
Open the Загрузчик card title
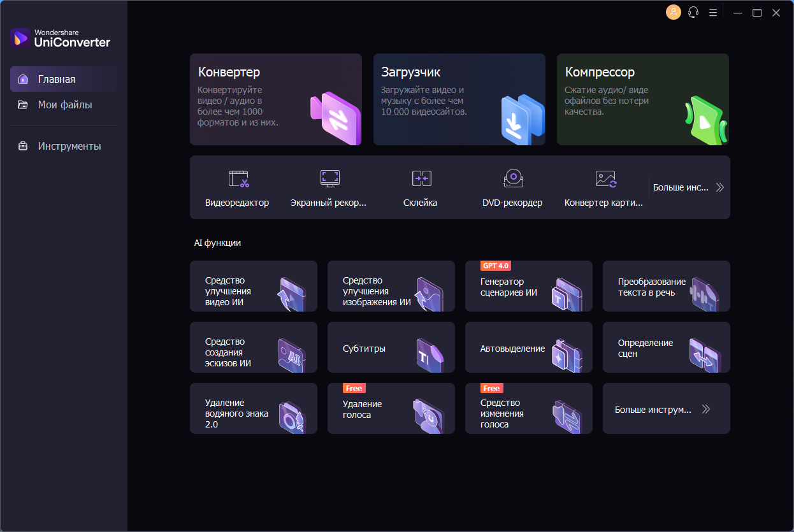tap(411, 72)
